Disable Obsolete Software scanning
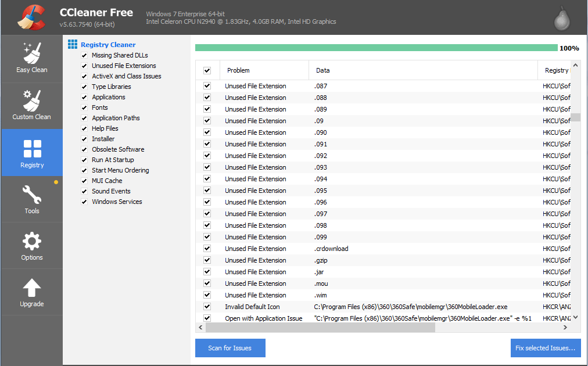Screen dimensions: 588x366 click(x=84, y=149)
